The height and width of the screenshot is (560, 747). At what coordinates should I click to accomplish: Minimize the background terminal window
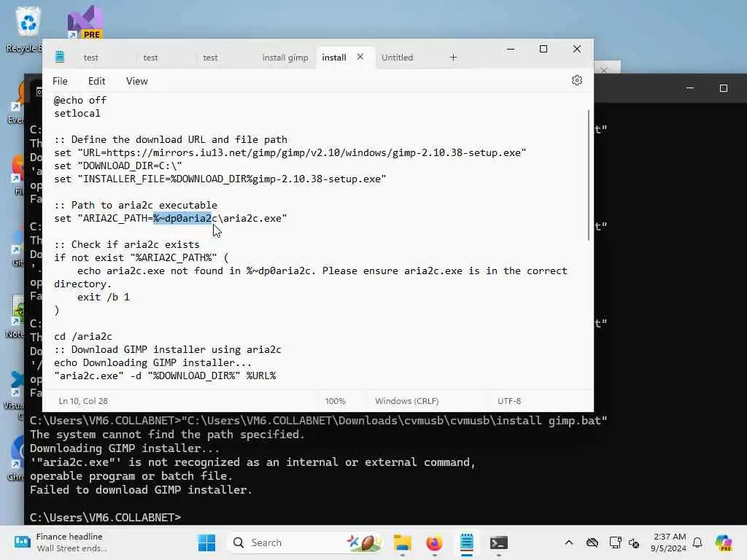(x=690, y=88)
